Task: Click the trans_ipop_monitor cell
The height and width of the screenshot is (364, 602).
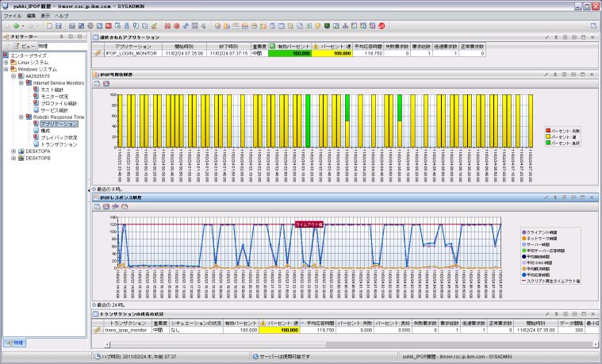Action: pyautogui.click(x=128, y=330)
